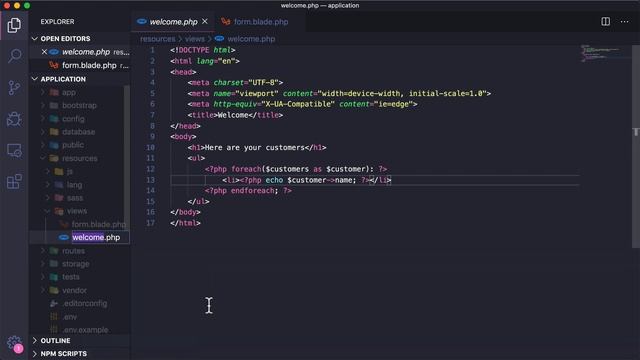Expand the database folder

pos(77,132)
